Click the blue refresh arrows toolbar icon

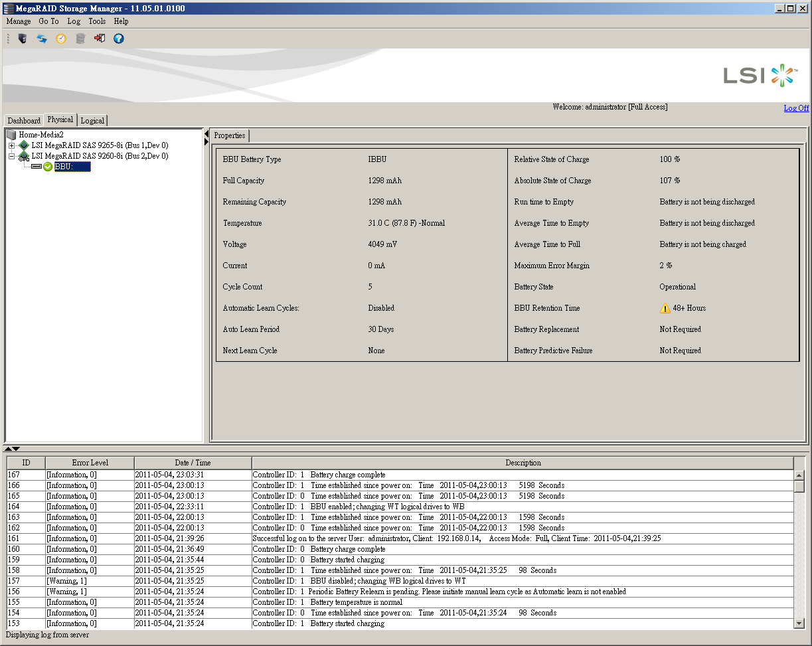[42, 39]
